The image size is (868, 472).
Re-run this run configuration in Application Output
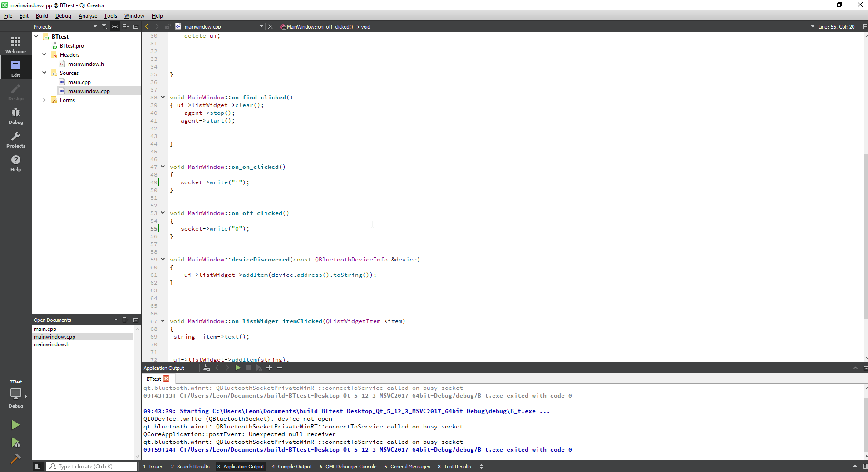(237, 368)
